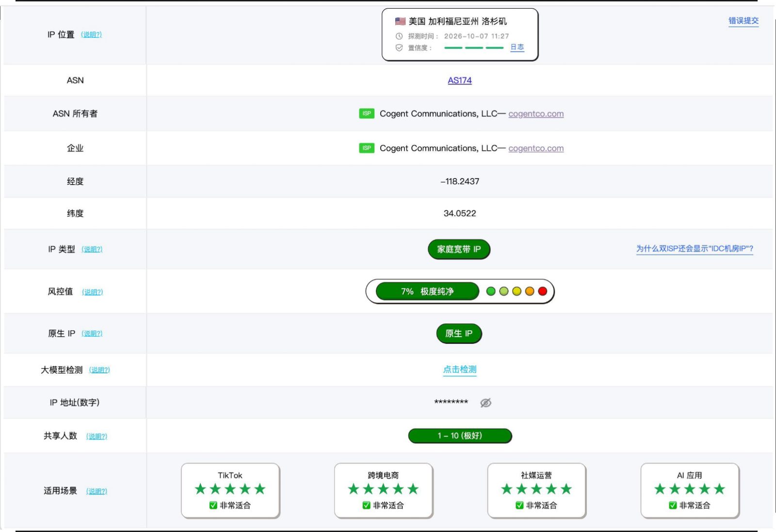Click the 原生 IP green badge

(x=459, y=334)
